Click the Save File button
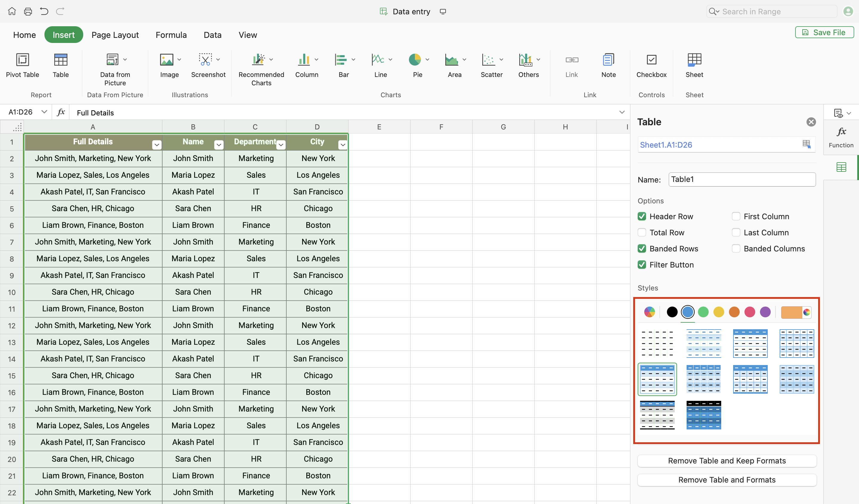 click(x=824, y=33)
